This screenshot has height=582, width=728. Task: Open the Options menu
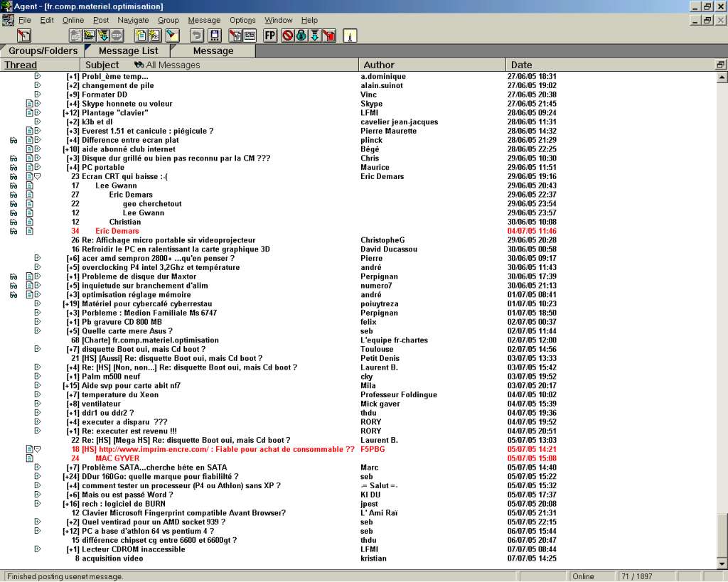pos(242,20)
